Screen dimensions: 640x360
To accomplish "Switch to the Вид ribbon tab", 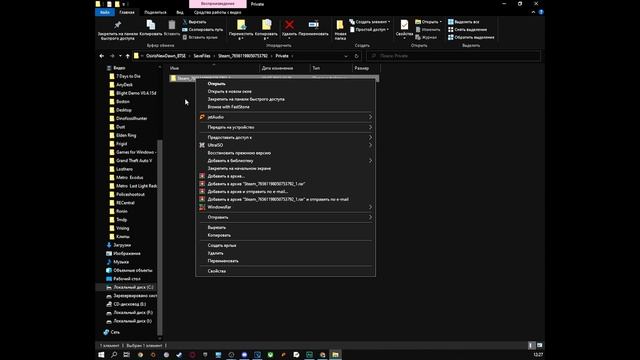I will [180, 12].
